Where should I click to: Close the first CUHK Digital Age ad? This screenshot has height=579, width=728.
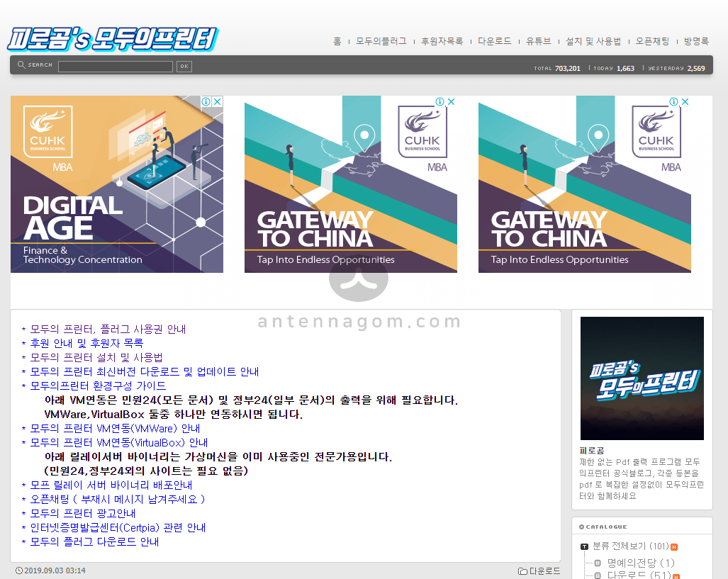(x=218, y=101)
